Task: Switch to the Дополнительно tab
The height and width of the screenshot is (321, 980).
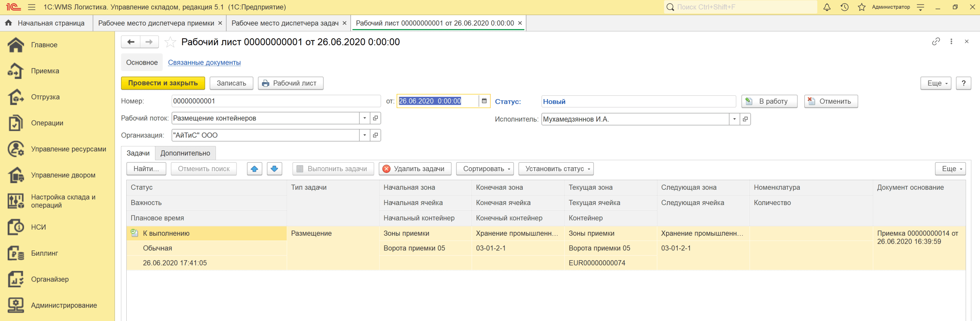Action: (x=185, y=153)
